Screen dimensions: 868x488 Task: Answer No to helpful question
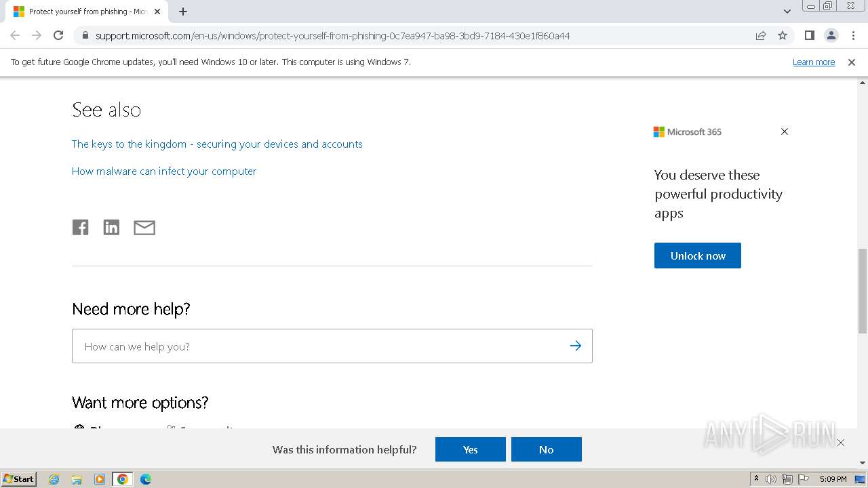[547, 449]
